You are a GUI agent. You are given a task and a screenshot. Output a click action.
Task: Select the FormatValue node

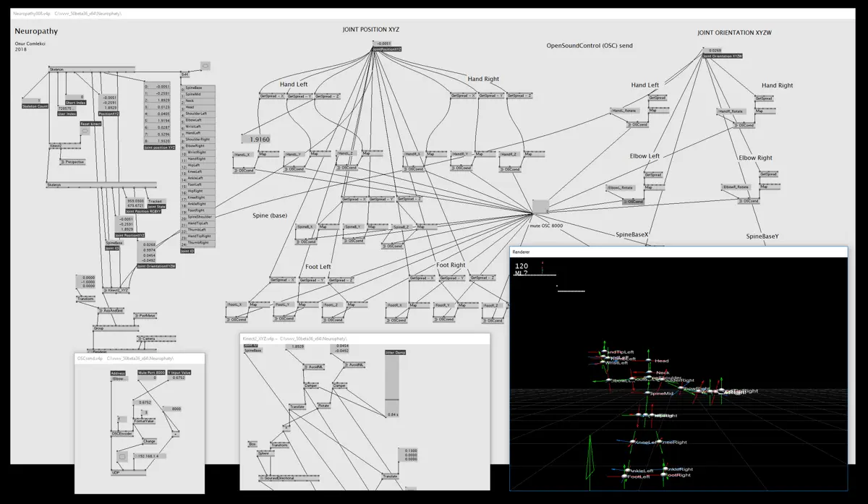[145, 420]
